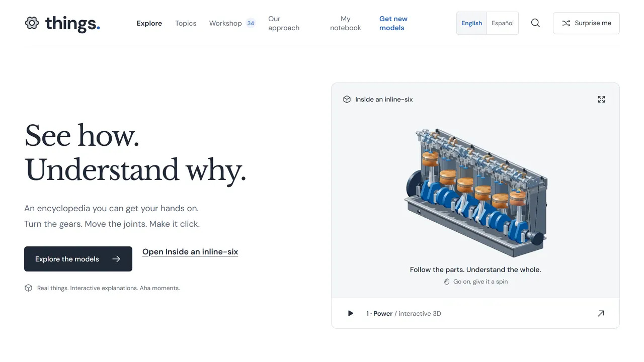Open Our approach page

[x=284, y=23]
